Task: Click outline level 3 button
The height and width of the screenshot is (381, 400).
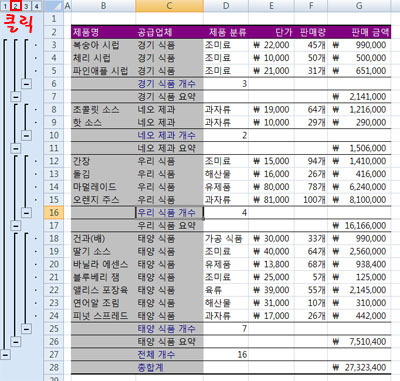Action: point(26,6)
